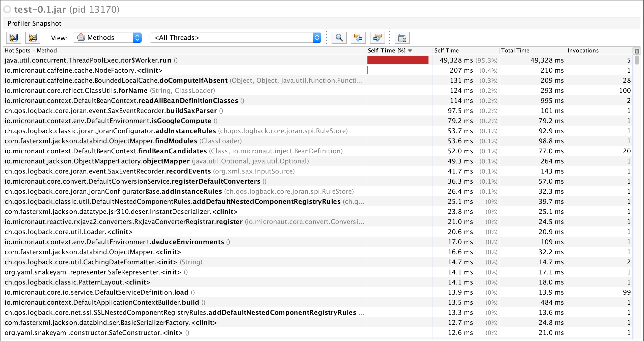Image resolution: width=644 pixels, height=341 pixels.
Task: Navigate forward using the right arrow icon
Action: click(x=377, y=38)
